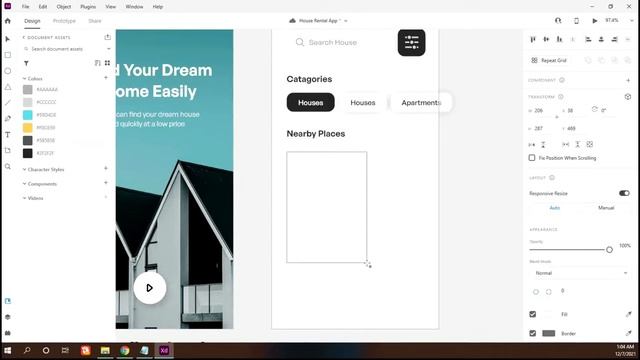Select the Text tool
The image size is (640, 360).
pyautogui.click(x=7, y=135)
